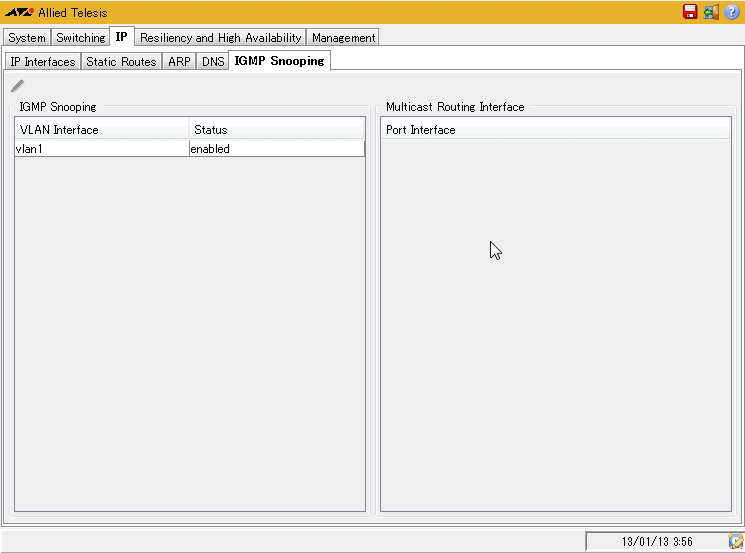Click the Status column header
The image size is (745, 553).
pyautogui.click(x=276, y=130)
